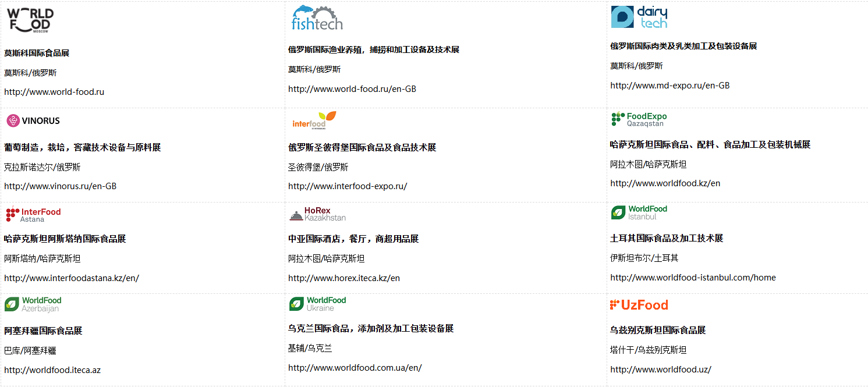This screenshot has height=387, width=868.
Task: Open the http://www.world-food.ru/en-GB link
Action: [x=352, y=89]
